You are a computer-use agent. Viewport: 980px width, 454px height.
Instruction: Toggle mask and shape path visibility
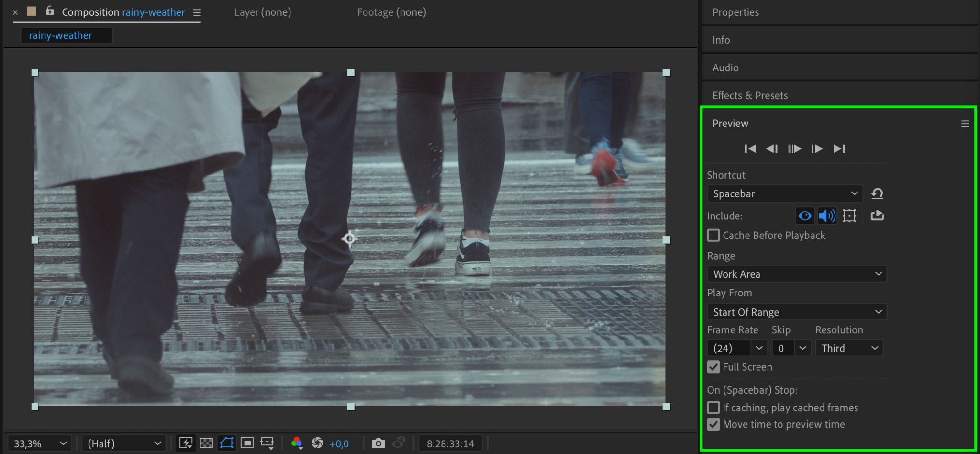(227, 443)
